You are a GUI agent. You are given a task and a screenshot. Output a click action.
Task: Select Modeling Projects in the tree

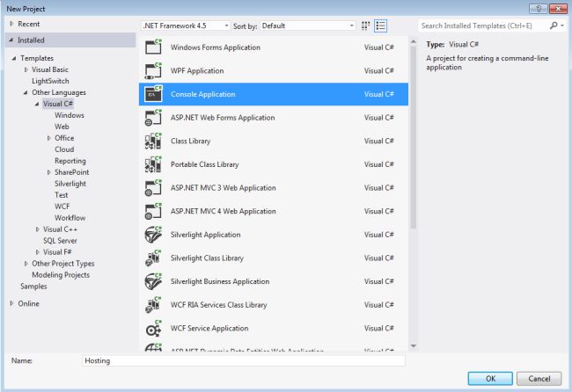coord(61,275)
